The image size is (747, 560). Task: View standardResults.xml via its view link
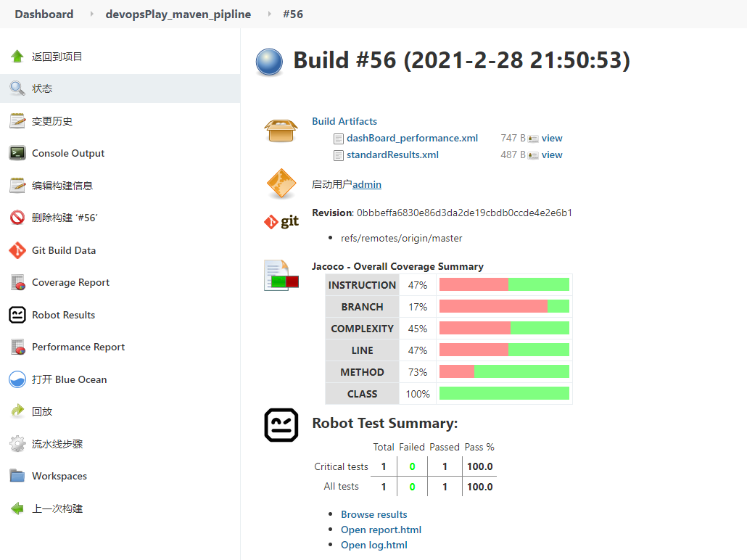pyautogui.click(x=552, y=155)
